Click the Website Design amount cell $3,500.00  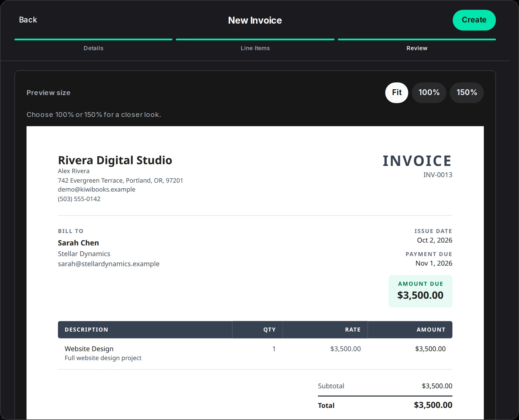pos(430,349)
